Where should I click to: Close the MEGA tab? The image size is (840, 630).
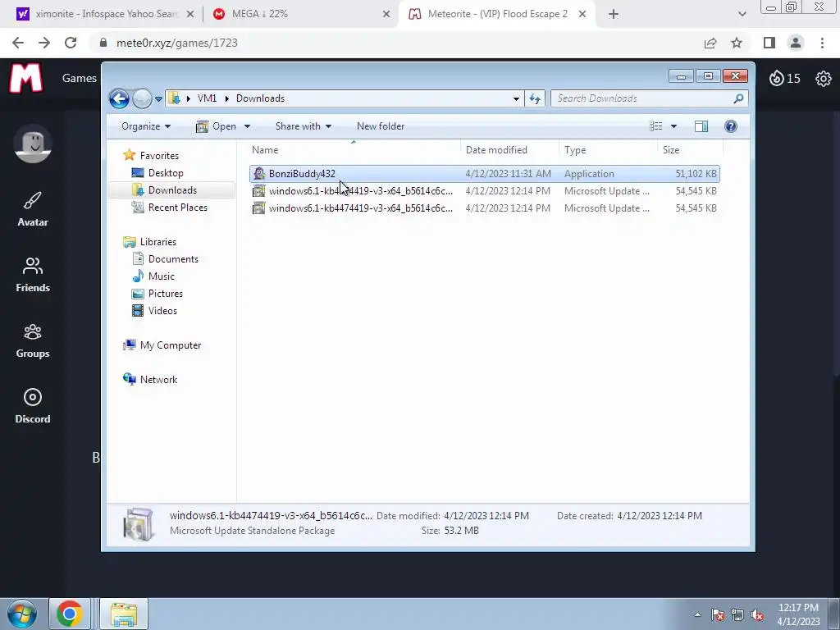pyautogui.click(x=386, y=15)
